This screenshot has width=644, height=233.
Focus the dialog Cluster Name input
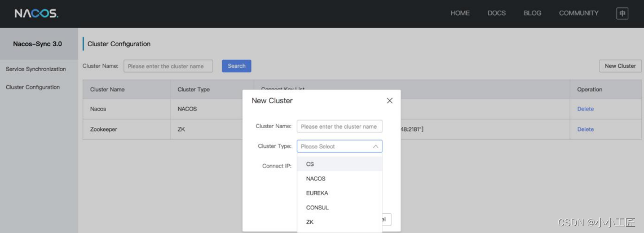[x=339, y=126]
